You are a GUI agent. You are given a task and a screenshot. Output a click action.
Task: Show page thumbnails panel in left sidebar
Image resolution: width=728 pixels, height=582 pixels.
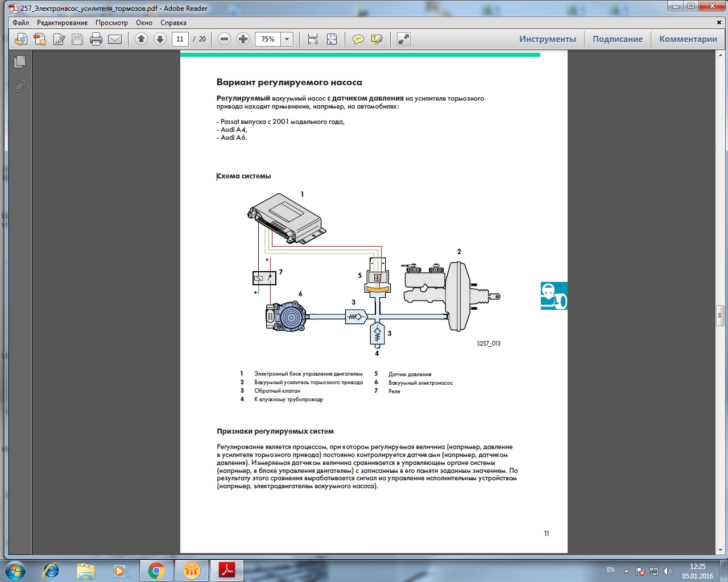[x=19, y=61]
